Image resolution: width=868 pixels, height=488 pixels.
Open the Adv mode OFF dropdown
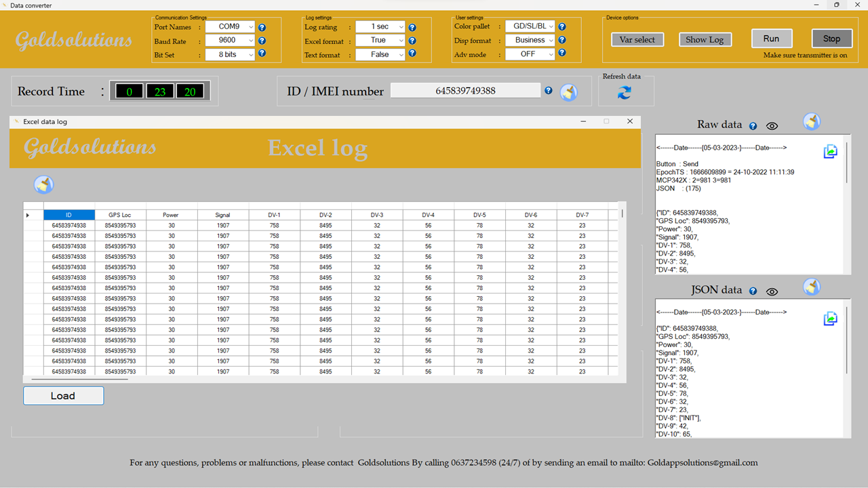[x=530, y=54]
